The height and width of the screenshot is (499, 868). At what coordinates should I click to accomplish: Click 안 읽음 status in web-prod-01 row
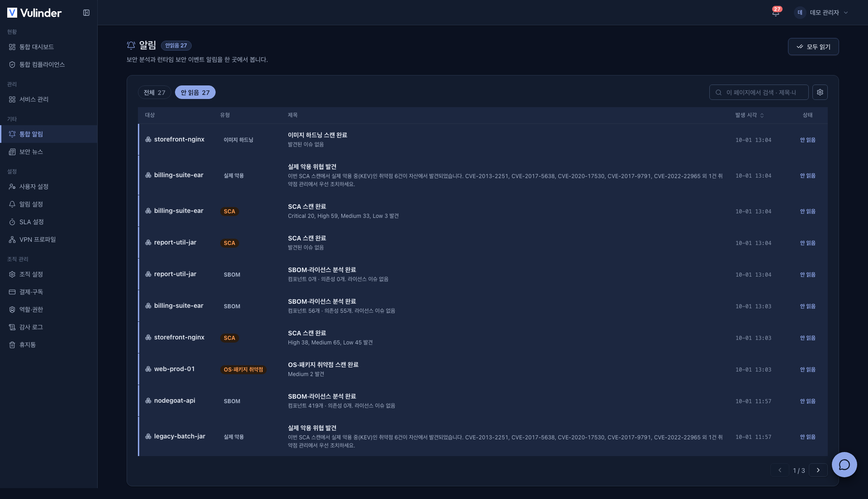[808, 370]
